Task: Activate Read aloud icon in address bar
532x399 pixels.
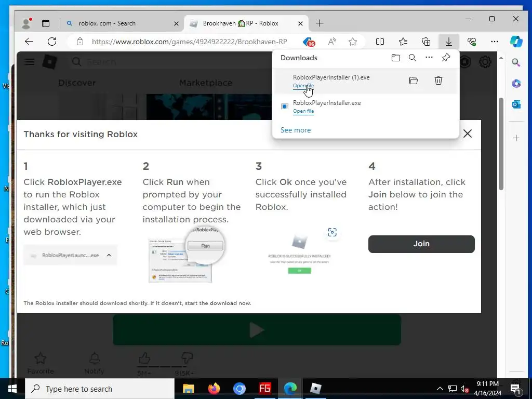Action: click(x=332, y=42)
